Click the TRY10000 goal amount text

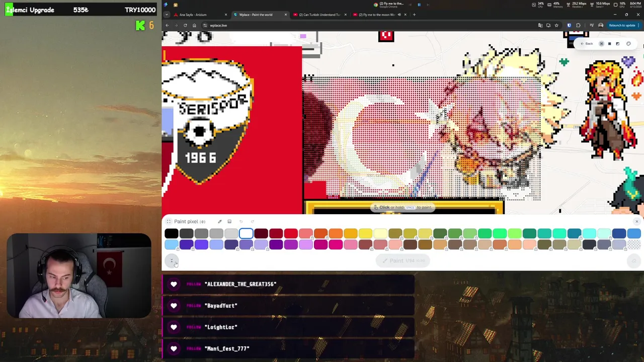tap(140, 10)
